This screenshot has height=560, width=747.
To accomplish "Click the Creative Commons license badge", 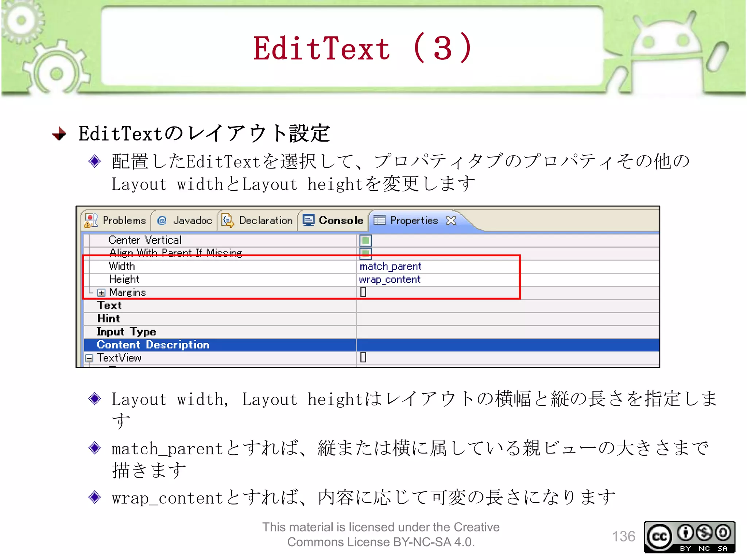I will click(690, 537).
